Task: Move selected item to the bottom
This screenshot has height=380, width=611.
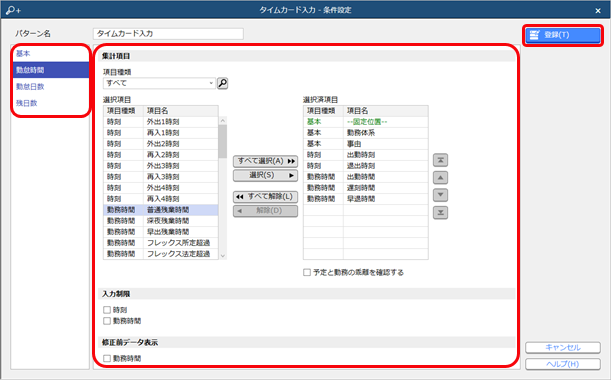Action: point(440,212)
